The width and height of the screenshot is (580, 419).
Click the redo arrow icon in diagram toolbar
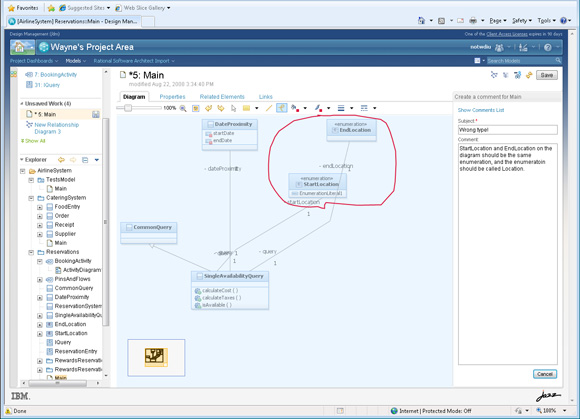[221, 108]
